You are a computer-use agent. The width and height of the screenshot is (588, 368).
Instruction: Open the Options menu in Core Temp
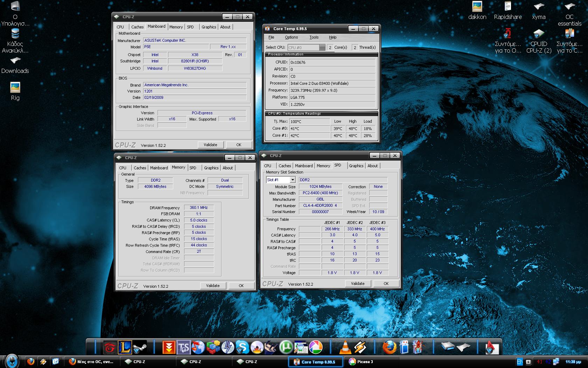(x=291, y=37)
